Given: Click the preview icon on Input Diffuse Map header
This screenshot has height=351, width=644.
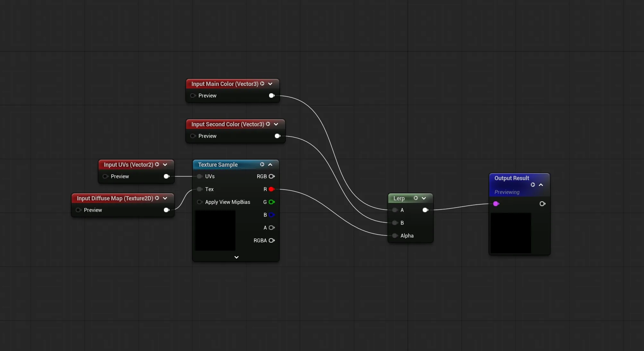Looking at the screenshot, I should tap(157, 198).
